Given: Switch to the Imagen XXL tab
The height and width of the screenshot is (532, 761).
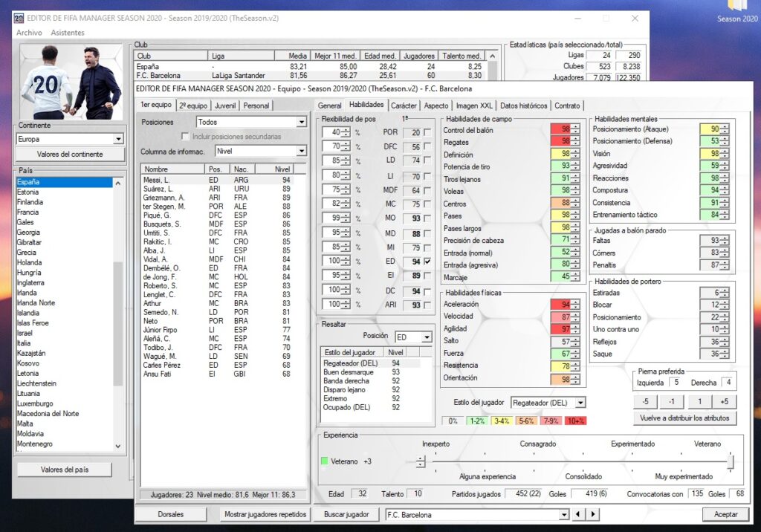Looking at the screenshot, I should point(474,106).
